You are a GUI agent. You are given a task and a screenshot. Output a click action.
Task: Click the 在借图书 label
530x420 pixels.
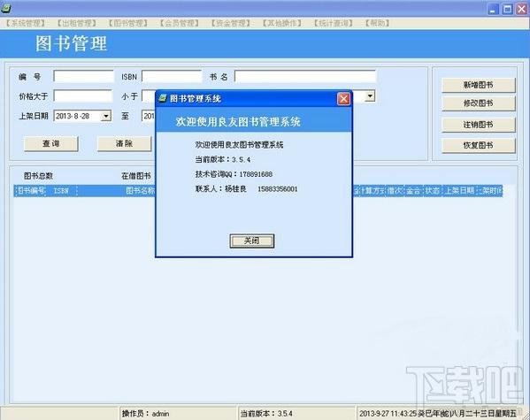(136, 176)
